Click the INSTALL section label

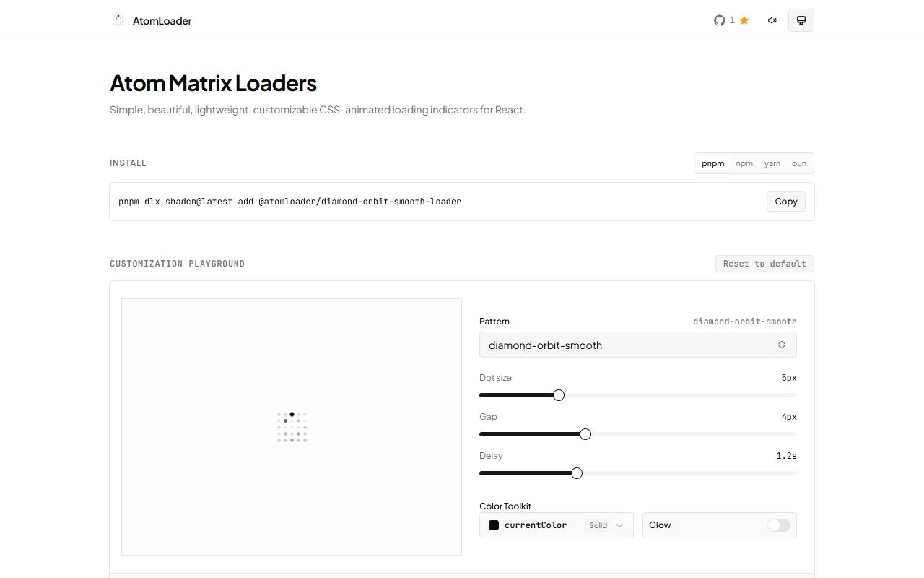(x=128, y=163)
